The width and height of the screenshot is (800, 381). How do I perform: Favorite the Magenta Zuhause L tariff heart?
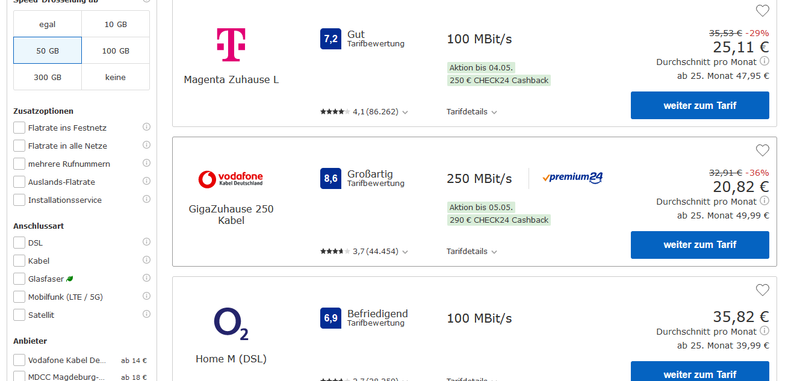point(762,11)
